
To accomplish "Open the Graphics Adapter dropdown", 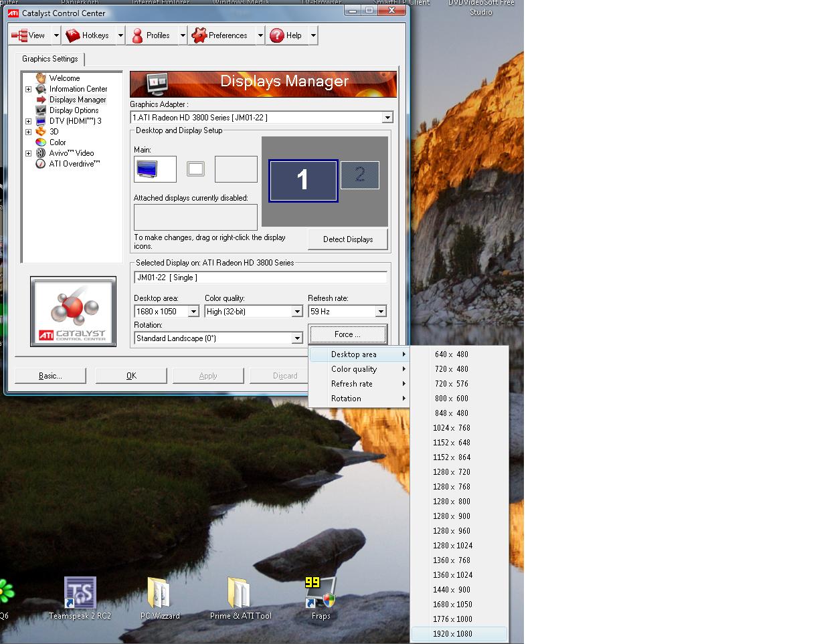I will [387, 118].
